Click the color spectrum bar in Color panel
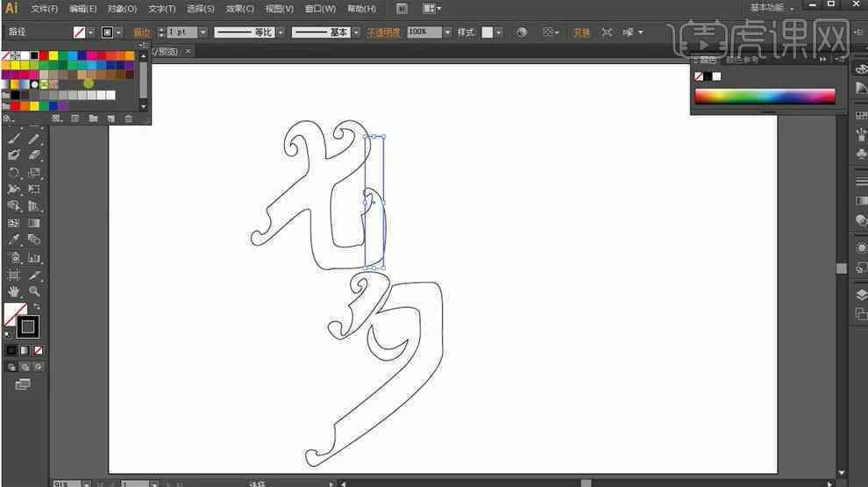Image resolution: width=868 pixels, height=487 pixels. coord(765,97)
